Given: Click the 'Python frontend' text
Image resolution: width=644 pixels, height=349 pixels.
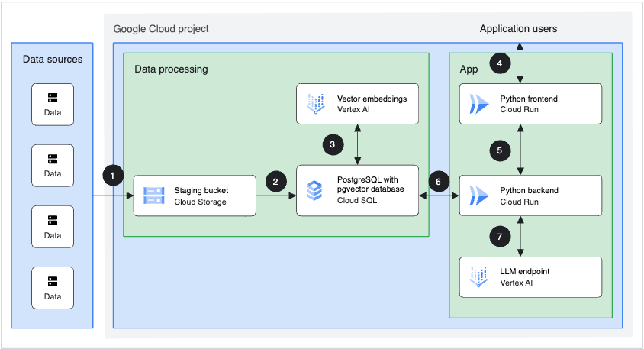Looking at the screenshot, I should pyautogui.click(x=529, y=99).
